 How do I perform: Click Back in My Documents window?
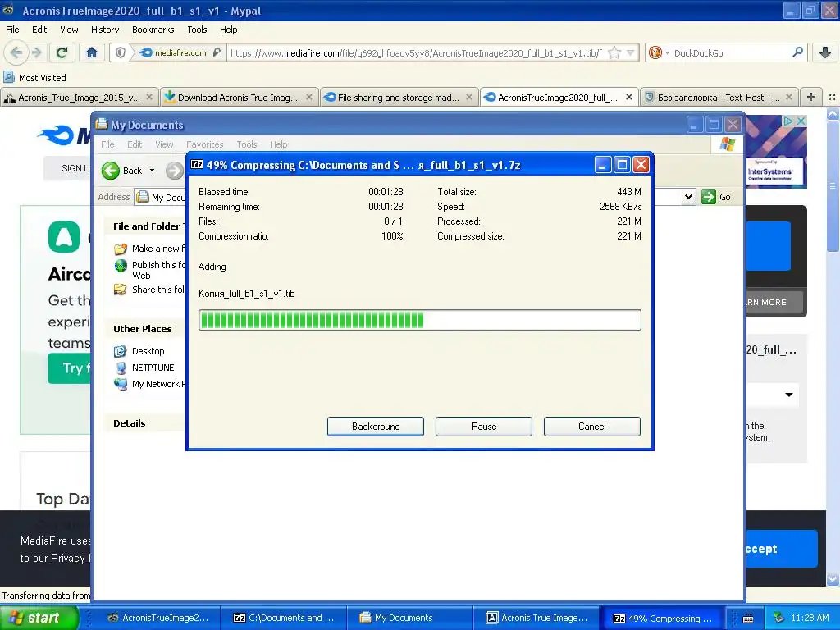[123, 171]
